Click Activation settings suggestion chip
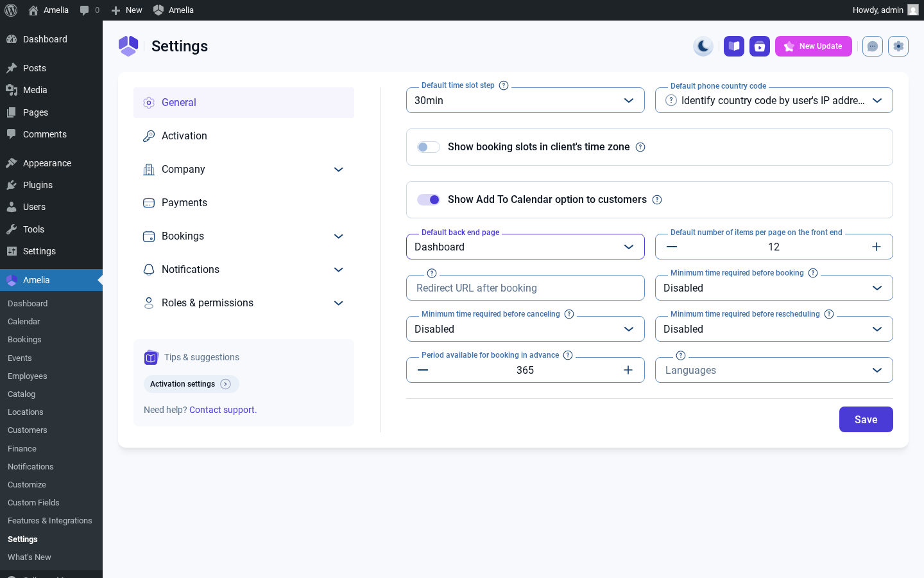Screen dimensions: 924x578 coord(191,384)
